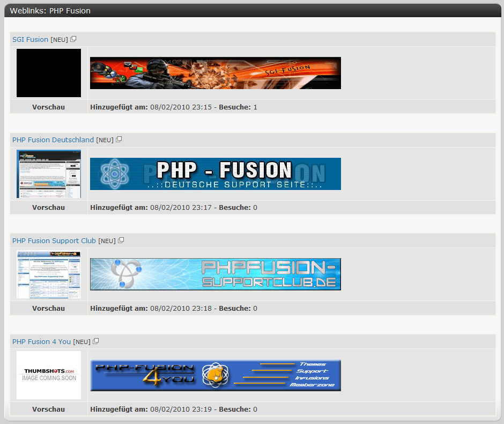The width and height of the screenshot is (504, 424).
Task: Click the added date 08/02/2010 23:18
Action: pyautogui.click(x=181, y=309)
